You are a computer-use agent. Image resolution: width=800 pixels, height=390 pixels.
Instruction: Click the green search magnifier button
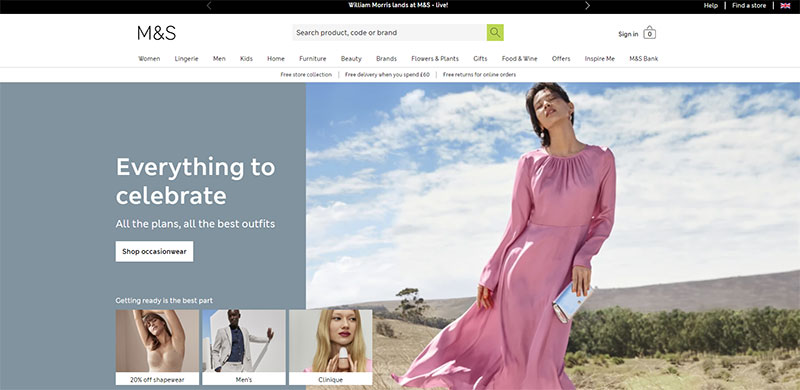click(x=495, y=33)
